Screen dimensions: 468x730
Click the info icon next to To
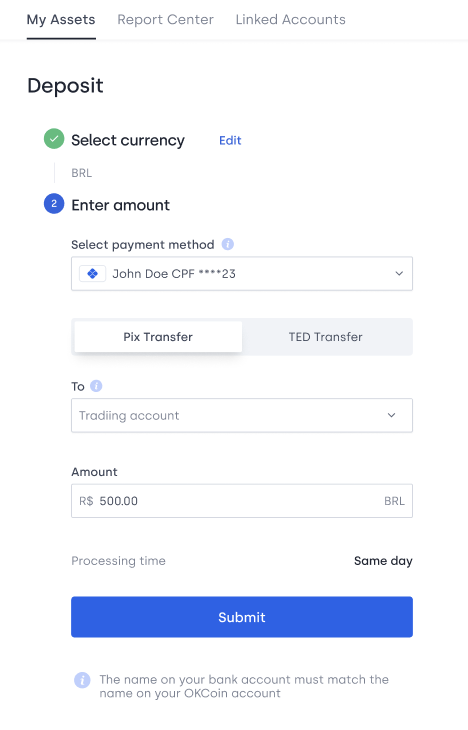pyautogui.click(x=96, y=386)
